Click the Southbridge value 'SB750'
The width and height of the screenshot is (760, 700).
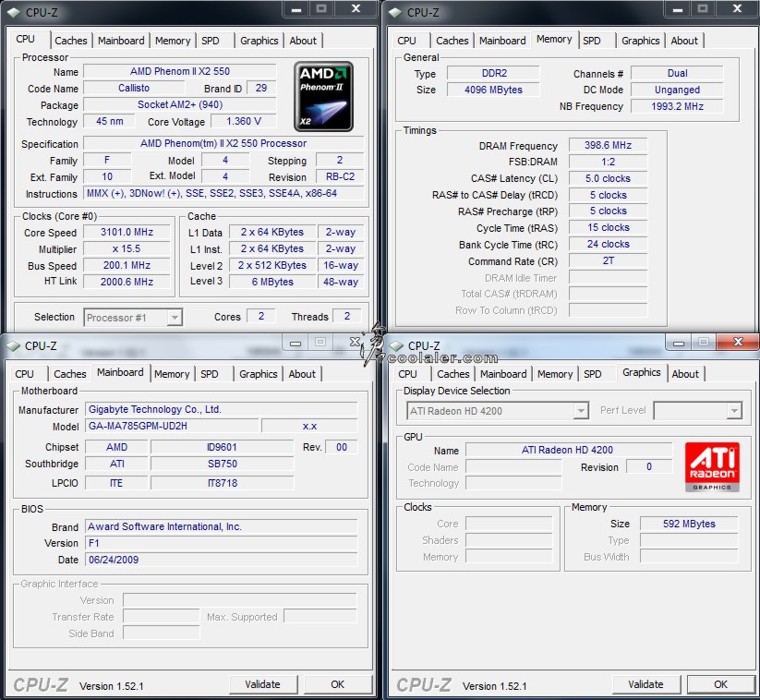tap(223, 464)
